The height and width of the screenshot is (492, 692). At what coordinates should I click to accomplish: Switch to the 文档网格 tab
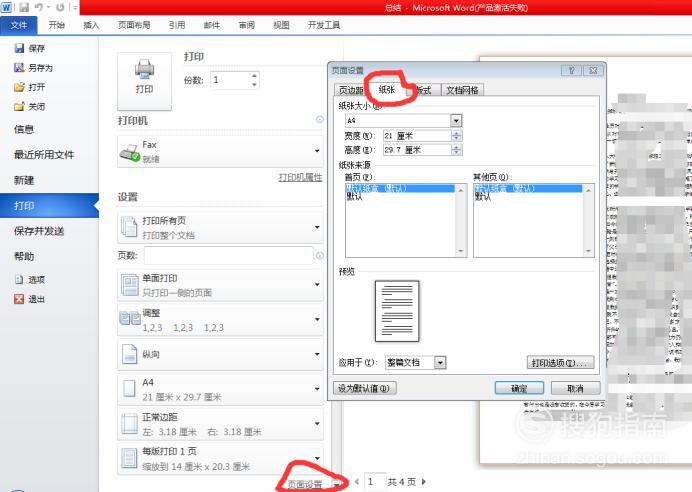(x=462, y=90)
